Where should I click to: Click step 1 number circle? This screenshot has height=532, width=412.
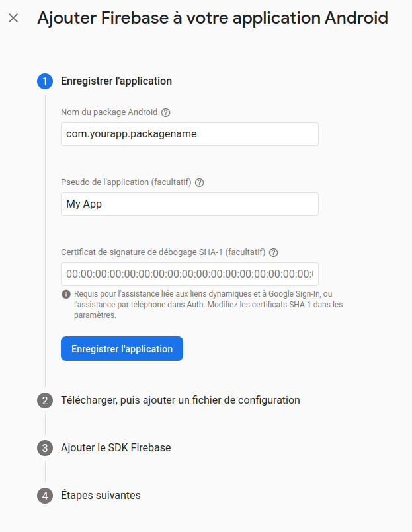pyautogui.click(x=45, y=81)
